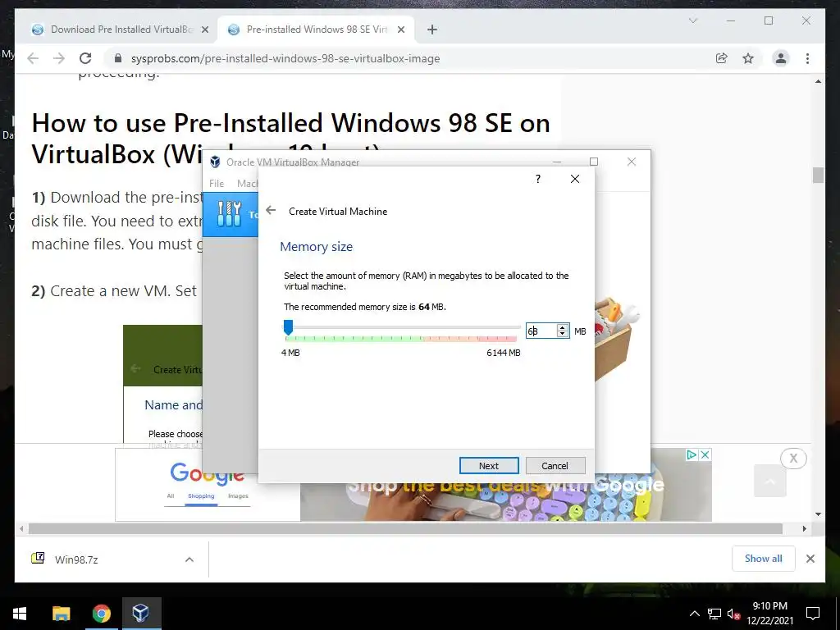Viewport: 840px width, 630px height.
Task: Close the Google ad with the blue X
Action: click(705, 454)
